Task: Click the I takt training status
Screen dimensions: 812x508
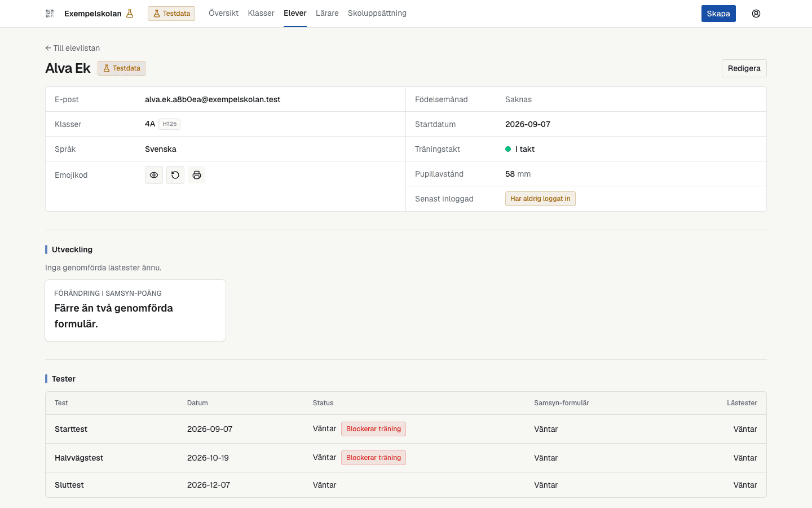Action: click(x=520, y=149)
